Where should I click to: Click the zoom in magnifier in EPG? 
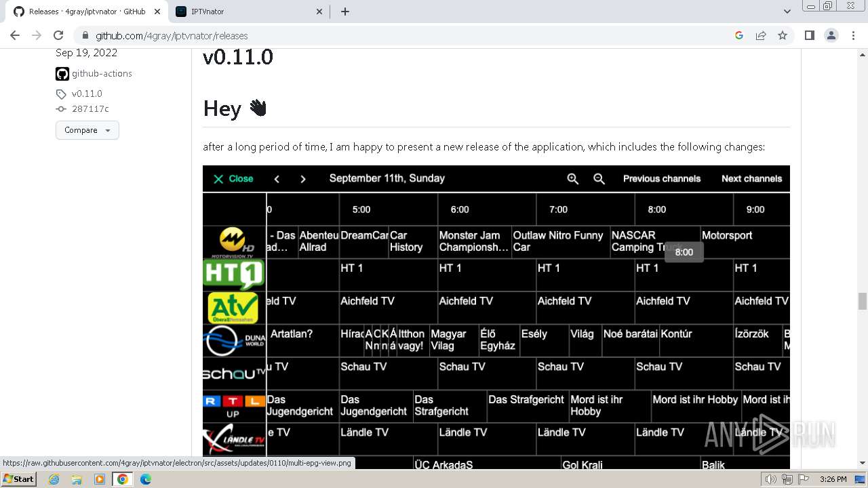pos(573,179)
